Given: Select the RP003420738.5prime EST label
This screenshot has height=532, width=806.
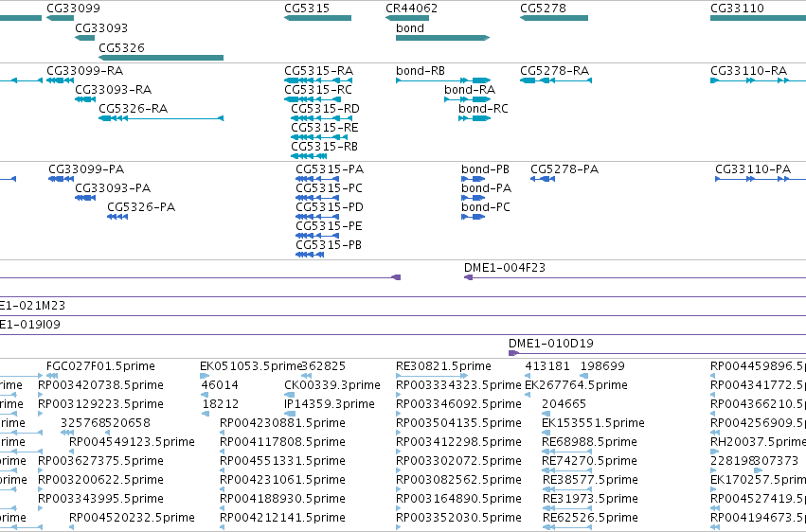Looking at the screenshot, I should pyautogui.click(x=100, y=385).
